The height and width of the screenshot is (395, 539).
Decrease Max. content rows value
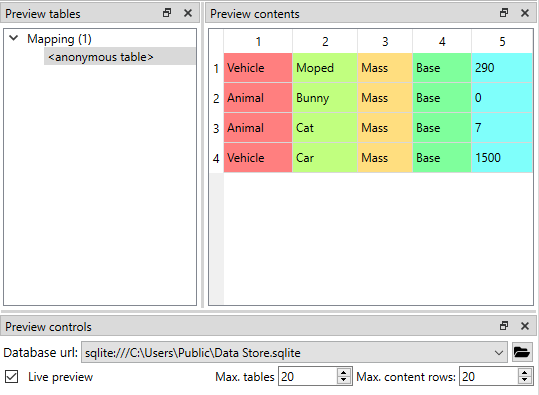click(525, 381)
